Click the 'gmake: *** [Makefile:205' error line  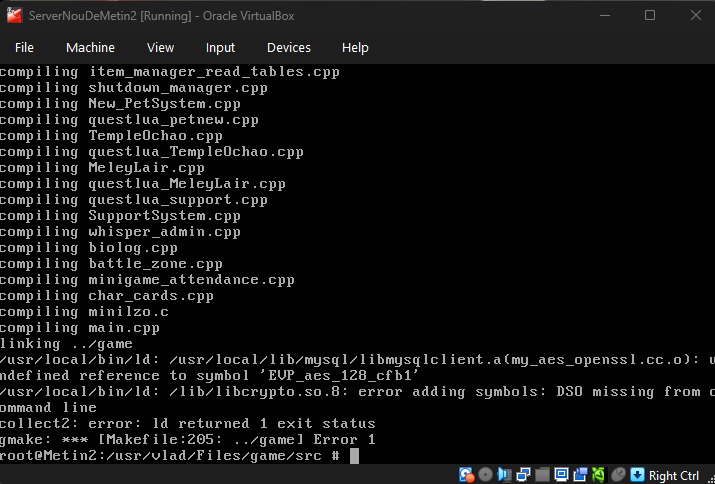187,440
